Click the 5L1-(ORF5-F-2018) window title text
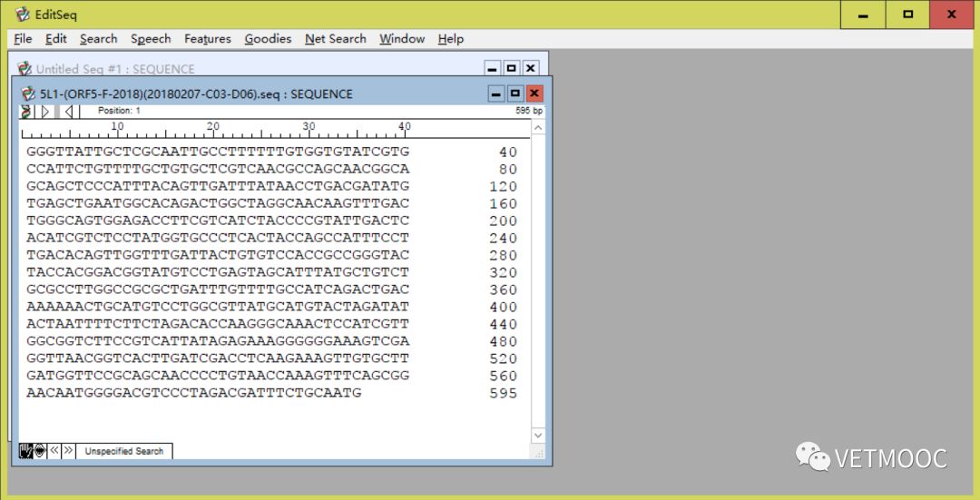Viewport: 980px width, 500px height. (x=196, y=94)
